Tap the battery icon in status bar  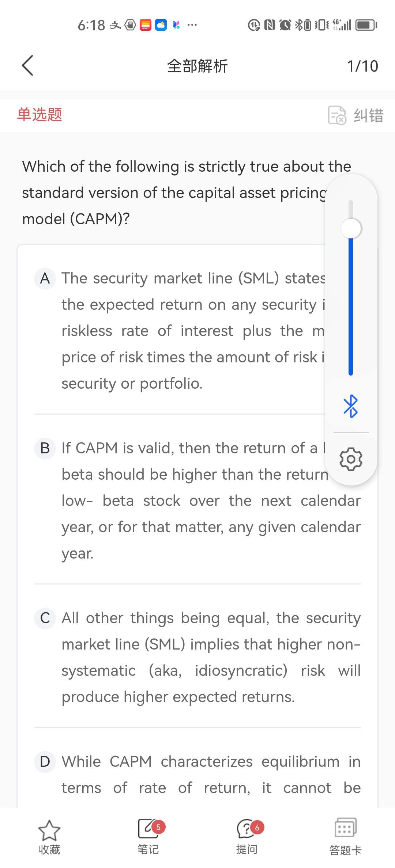tap(366, 25)
